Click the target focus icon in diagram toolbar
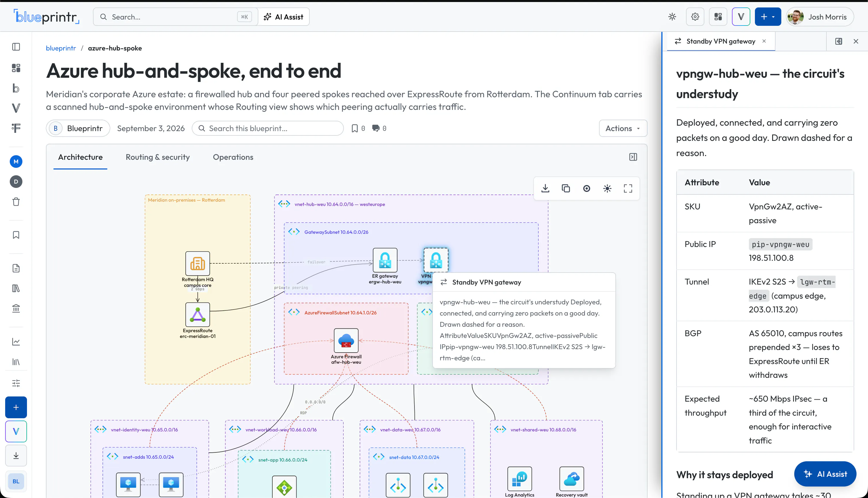The image size is (868, 498). pos(587,188)
